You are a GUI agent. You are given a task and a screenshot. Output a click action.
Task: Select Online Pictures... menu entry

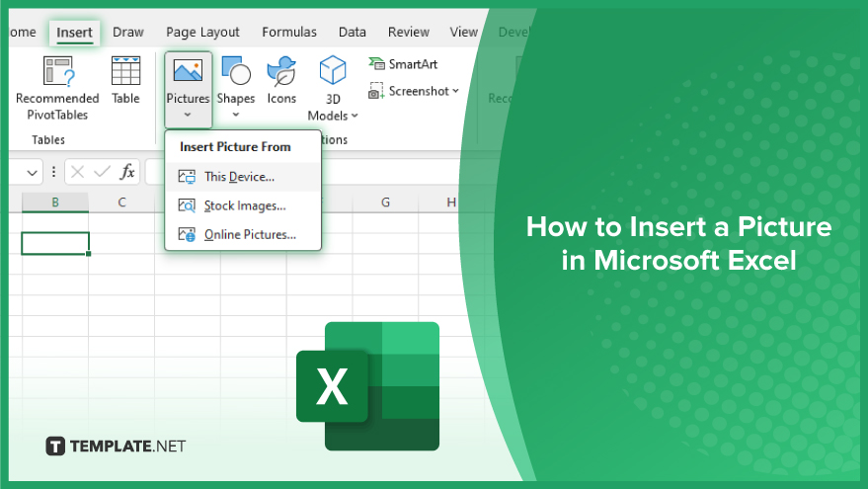243,234
